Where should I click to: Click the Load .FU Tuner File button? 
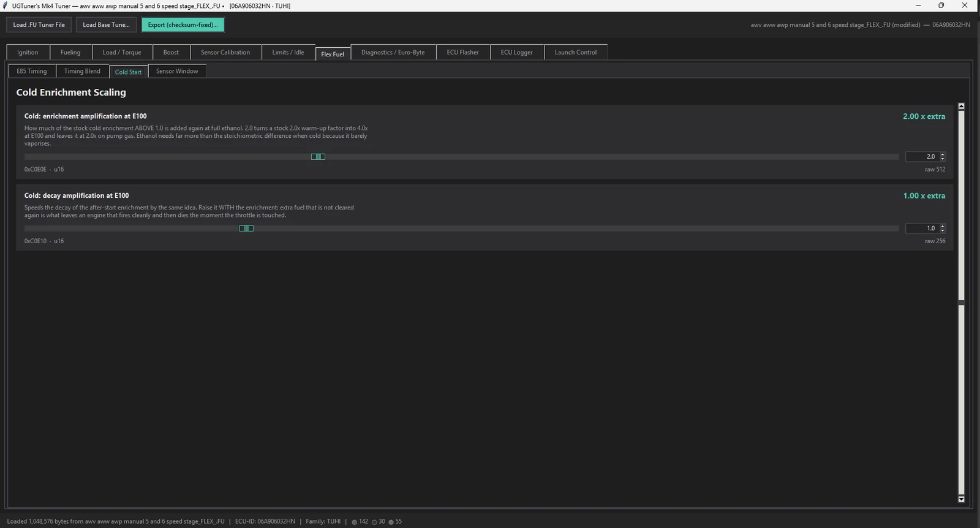39,25
